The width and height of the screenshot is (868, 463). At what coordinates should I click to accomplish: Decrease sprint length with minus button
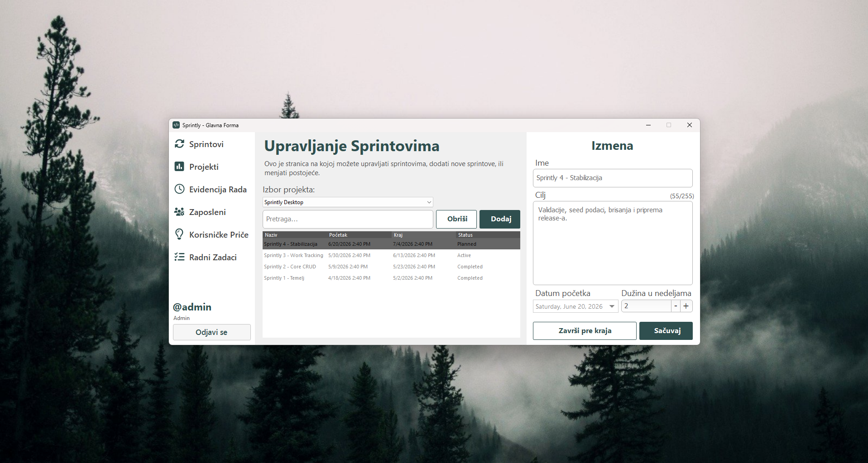click(x=676, y=306)
